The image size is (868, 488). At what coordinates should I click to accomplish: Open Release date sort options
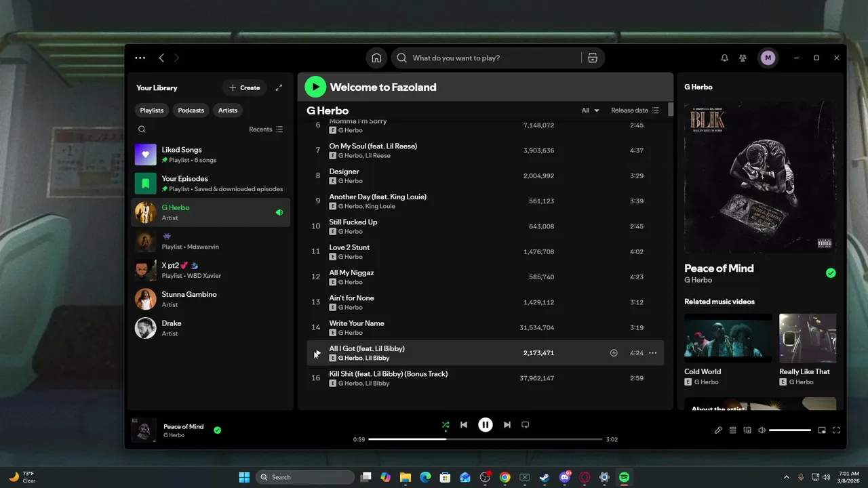(635, 110)
